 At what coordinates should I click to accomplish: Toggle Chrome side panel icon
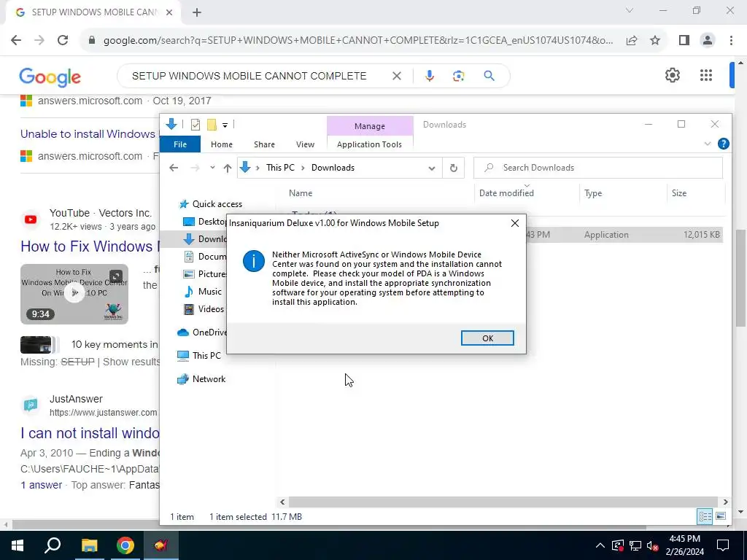684,41
